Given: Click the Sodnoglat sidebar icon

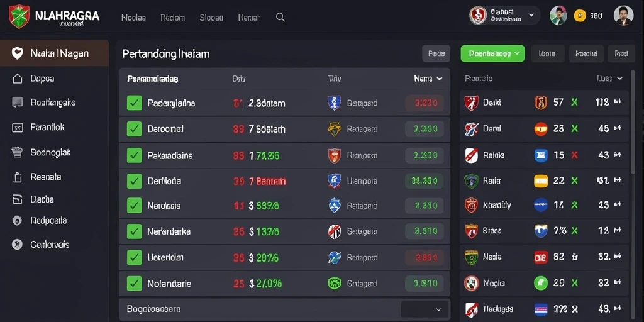Looking at the screenshot, I should coord(17,152).
